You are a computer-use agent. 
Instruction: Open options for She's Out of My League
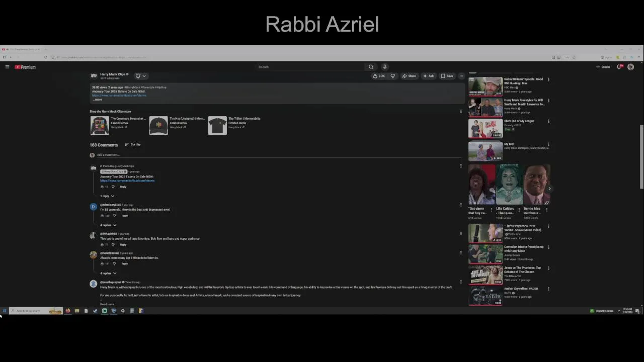pos(548,121)
